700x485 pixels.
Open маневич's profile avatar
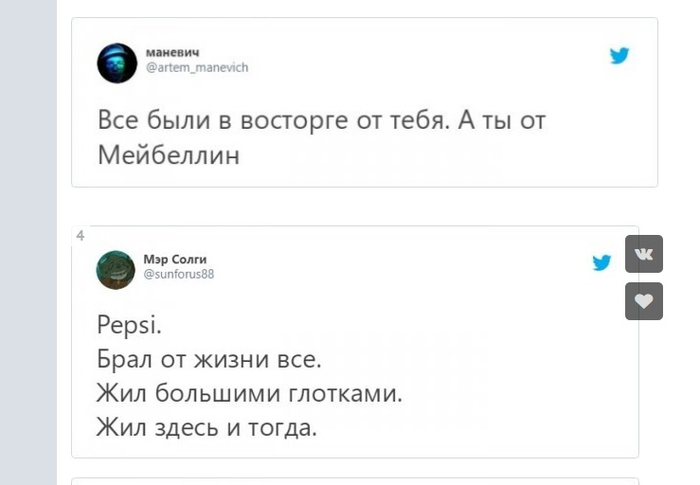[116, 63]
